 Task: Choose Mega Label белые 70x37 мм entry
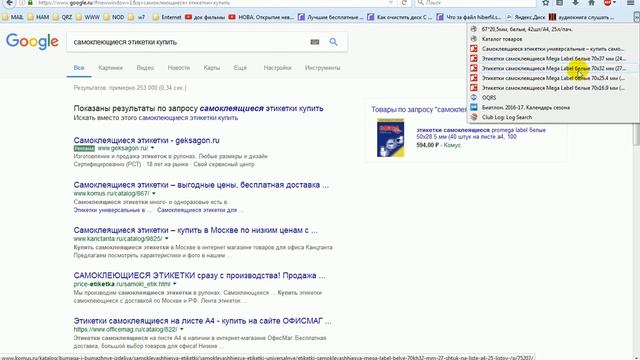553,58
